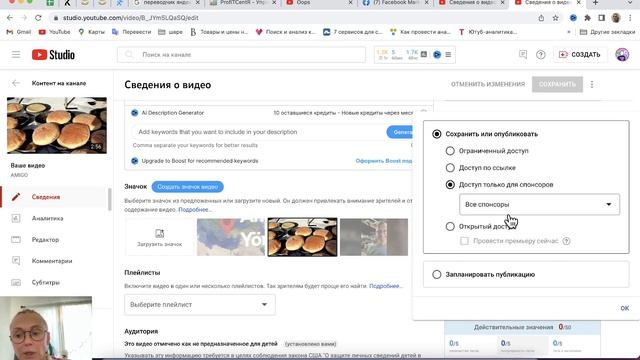Switch to the Oops browser tab

pos(318,3)
